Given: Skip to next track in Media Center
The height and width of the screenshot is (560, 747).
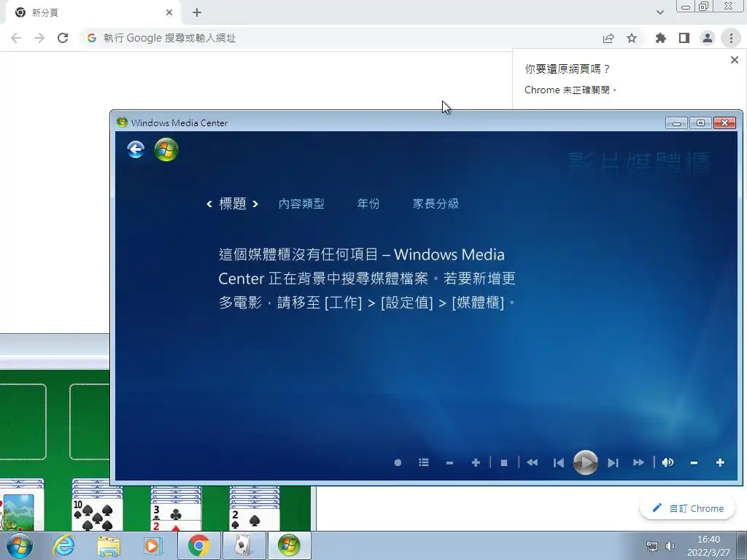Looking at the screenshot, I should (613, 462).
